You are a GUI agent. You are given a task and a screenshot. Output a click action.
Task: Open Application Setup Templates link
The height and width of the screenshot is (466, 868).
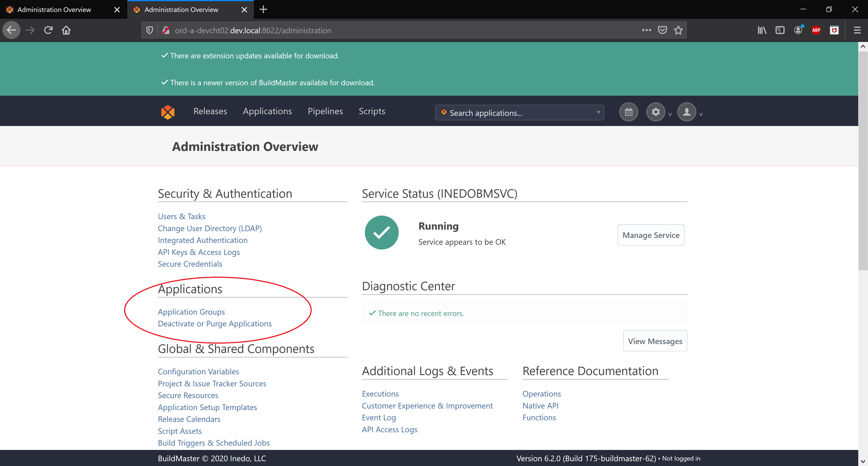point(207,407)
